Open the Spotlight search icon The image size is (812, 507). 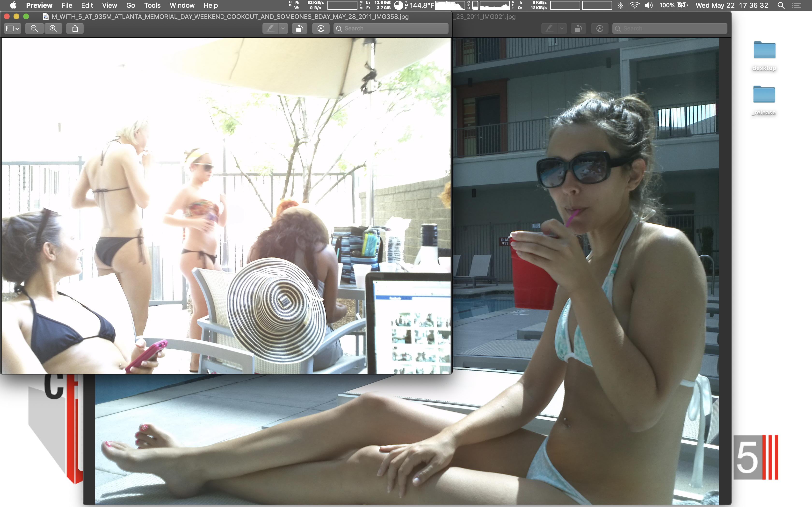point(781,5)
